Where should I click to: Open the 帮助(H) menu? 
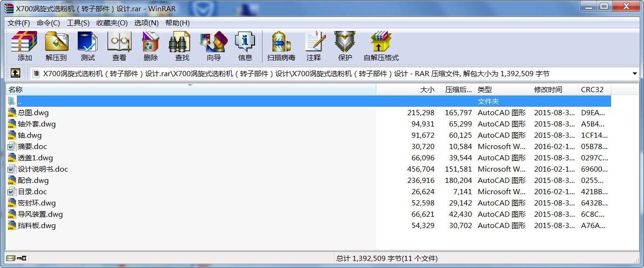click(178, 23)
